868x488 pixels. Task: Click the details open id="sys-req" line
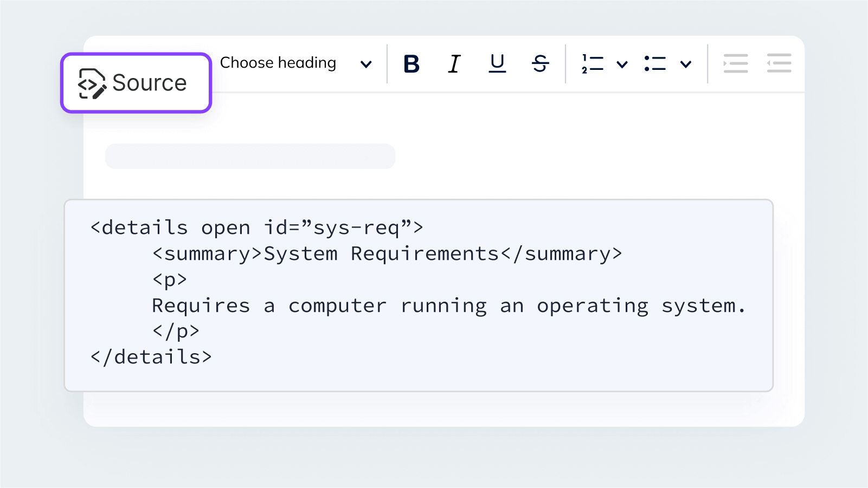point(257,227)
